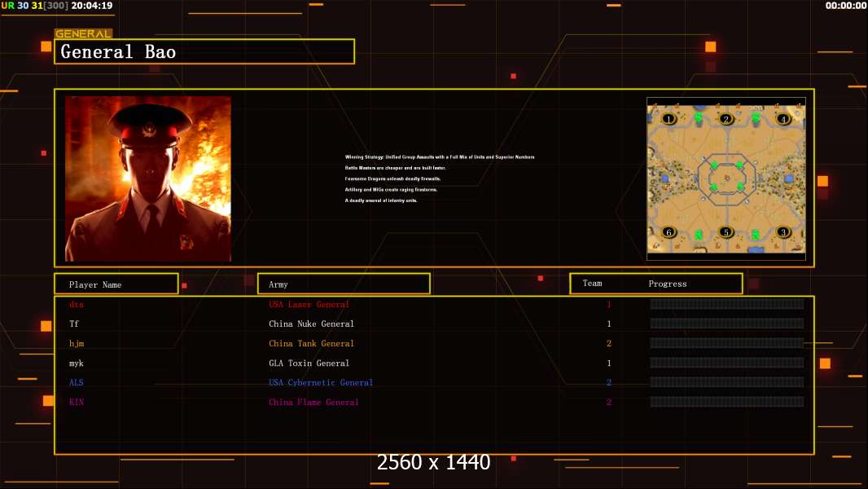Click USA Laser General army entry
Image resolution: width=868 pixels, height=489 pixels.
click(x=309, y=304)
